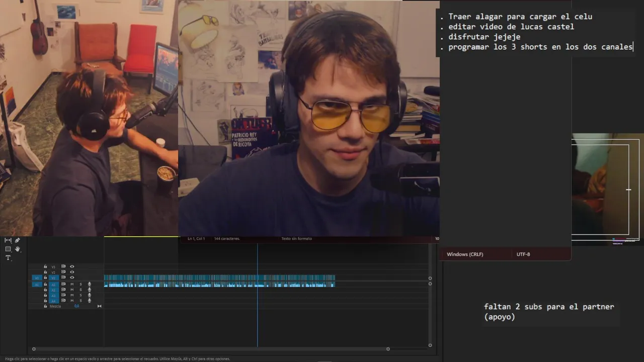Enable voice-over record on A4

89,300
